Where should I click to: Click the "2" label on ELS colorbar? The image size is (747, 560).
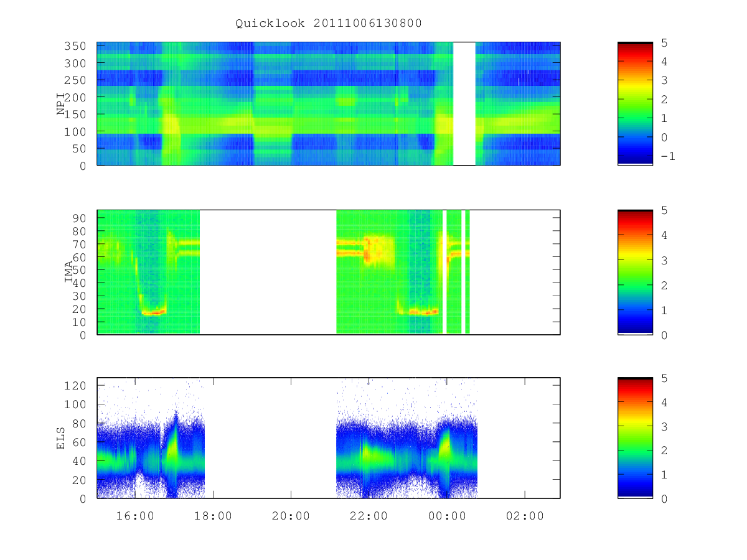pyautogui.click(x=664, y=450)
